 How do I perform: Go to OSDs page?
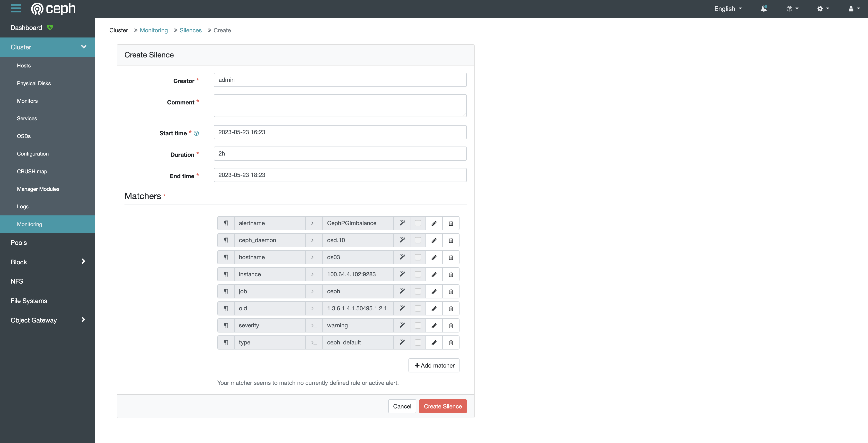pos(24,136)
